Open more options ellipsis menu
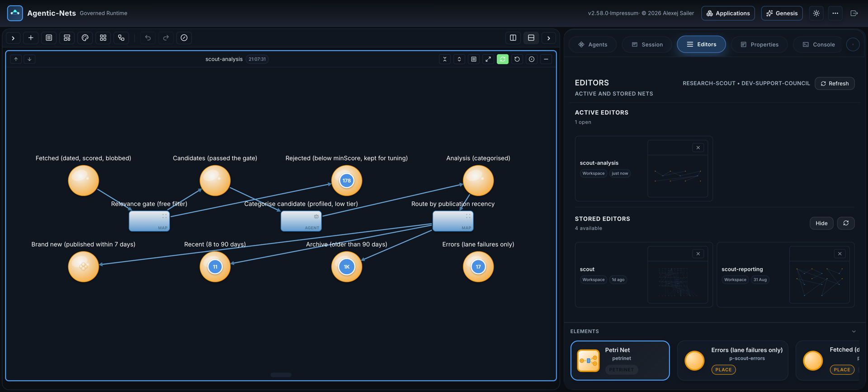This screenshot has width=868, height=392. click(x=835, y=13)
